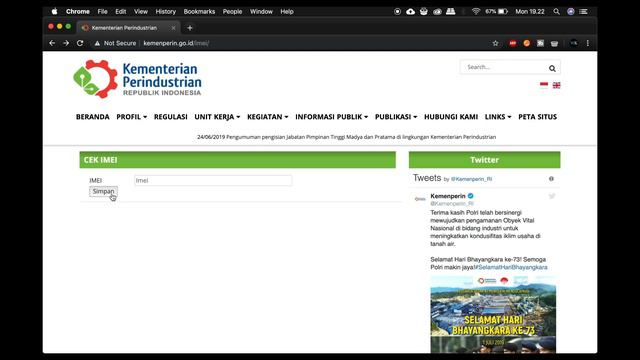
Task: Open Chrome's three-dot menu
Action: pyautogui.click(x=588, y=43)
